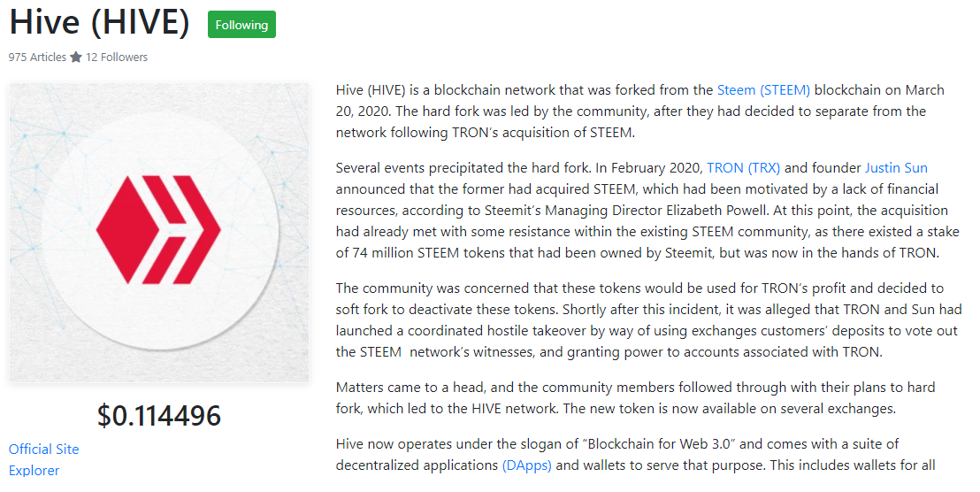Click the 975 Articles count
The image size is (980, 492).
point(37,57)
